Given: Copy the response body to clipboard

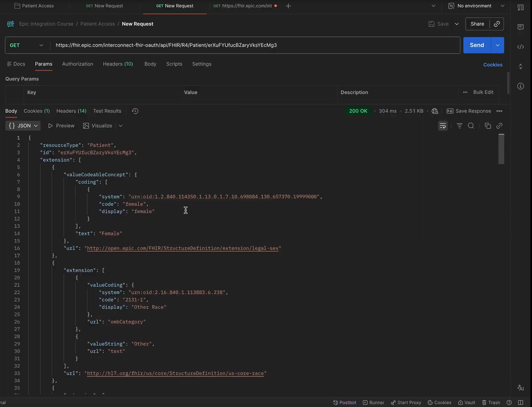Looking at the screenshot, I should click(x=488, y=126).
